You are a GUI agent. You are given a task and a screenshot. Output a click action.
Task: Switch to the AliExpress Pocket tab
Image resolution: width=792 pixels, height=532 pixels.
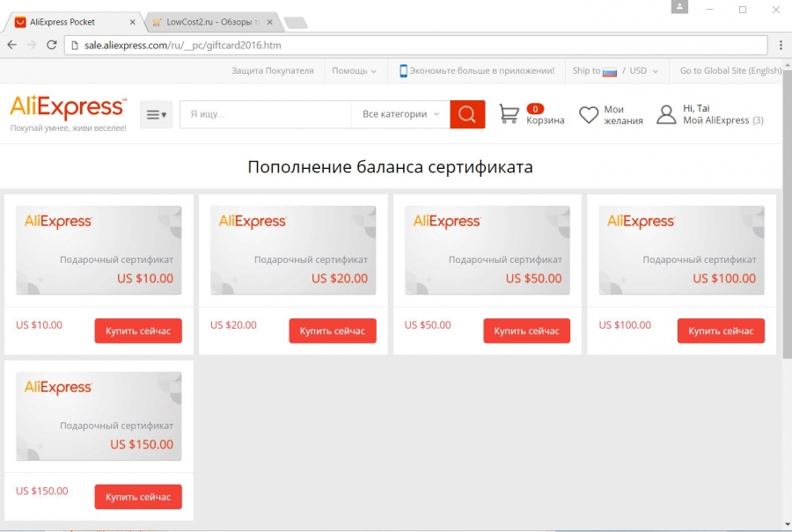(74, 22)
